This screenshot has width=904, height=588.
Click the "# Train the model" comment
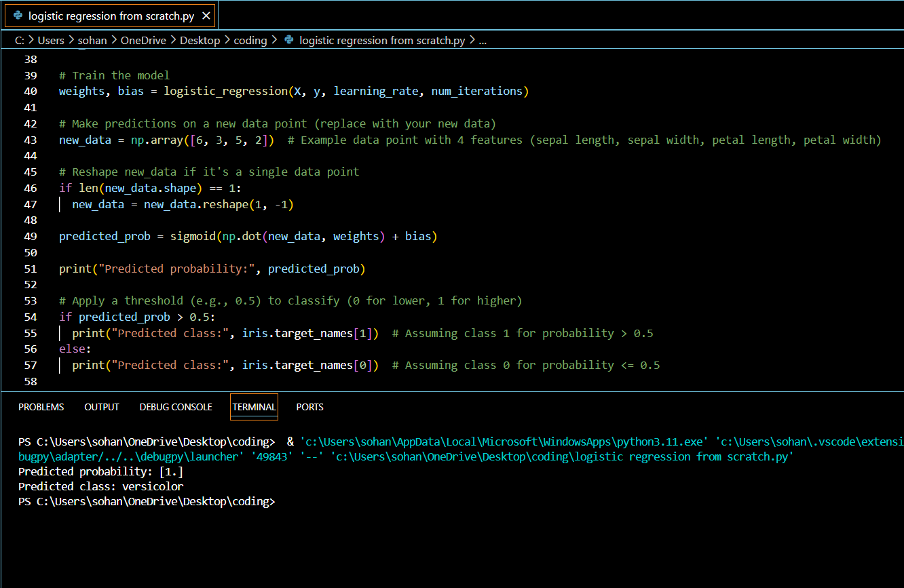click(x=114, y=75)
